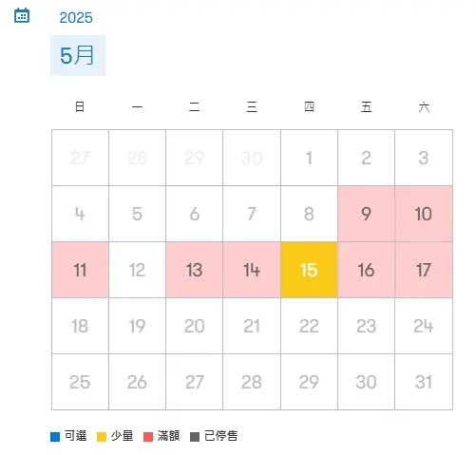Click the grey 已停售 legend swatch
This screenshot has width=476, height=455.
click(x=195, y=437)
